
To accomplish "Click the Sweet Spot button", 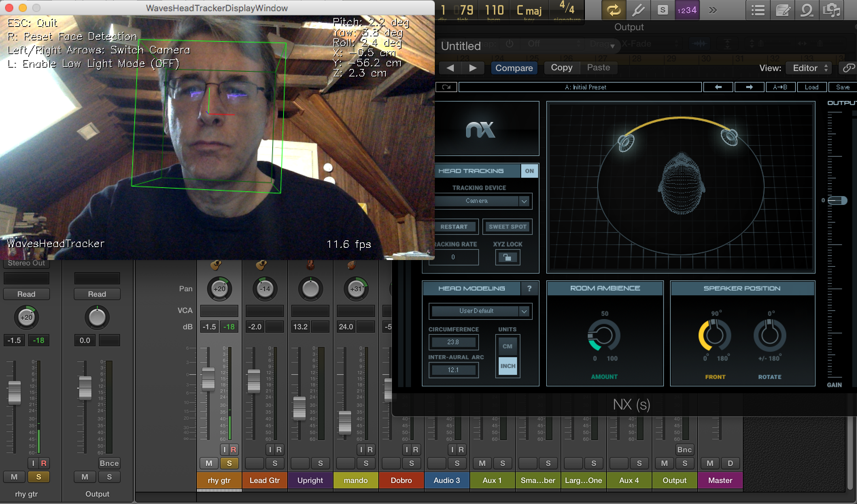I will coord(508,226).
